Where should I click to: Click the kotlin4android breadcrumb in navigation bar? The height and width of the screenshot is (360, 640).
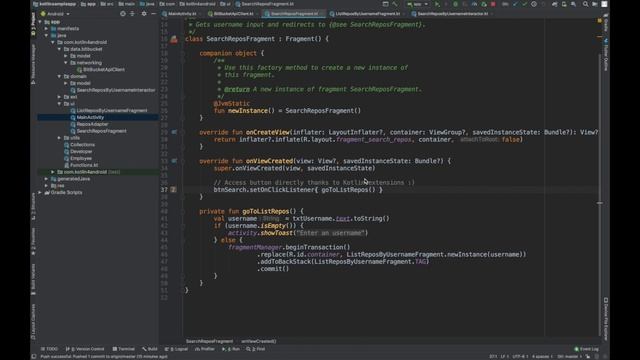point(198,4)
